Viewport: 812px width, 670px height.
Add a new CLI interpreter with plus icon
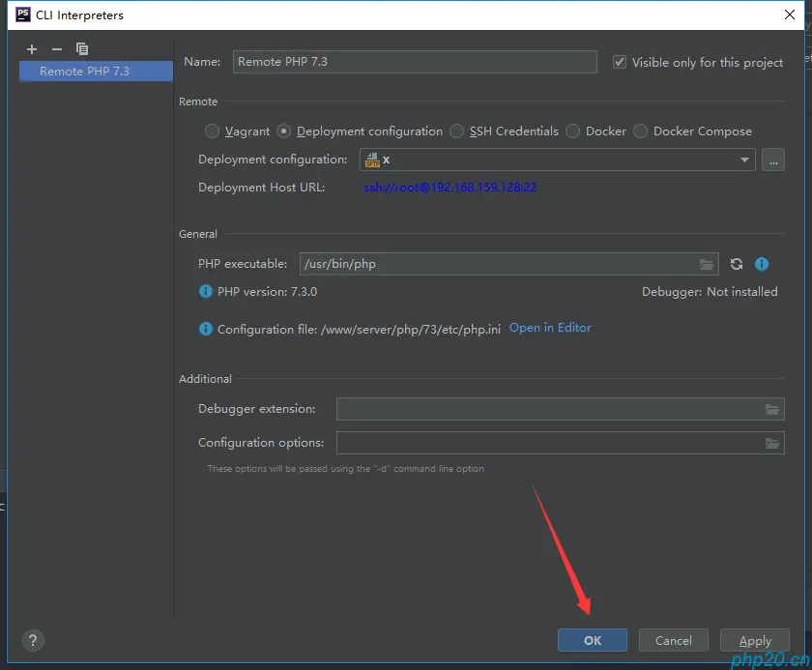click(32, 49)
